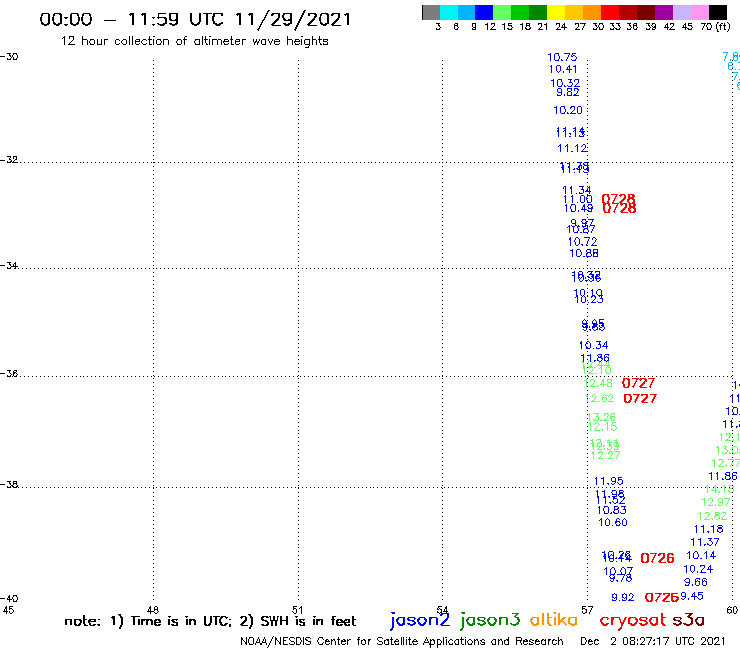Click the 'altika' satellite legend label
The width and height of the screenshot is (740, 650).
click(554, 620)
